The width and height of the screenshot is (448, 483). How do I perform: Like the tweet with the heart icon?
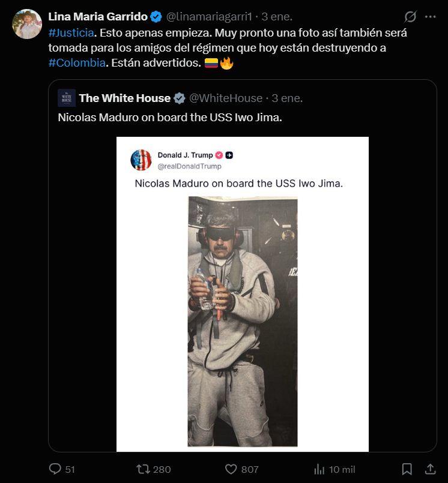[231, 469]
